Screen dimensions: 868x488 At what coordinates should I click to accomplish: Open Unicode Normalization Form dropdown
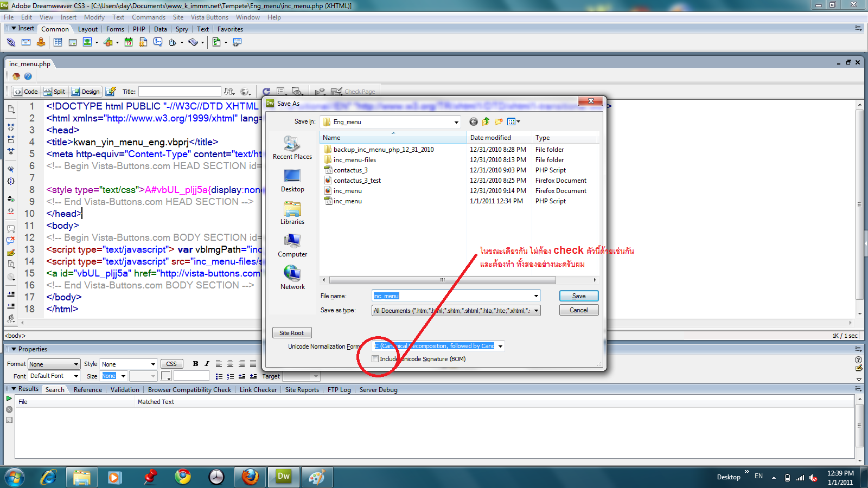click(x=500, y=346)
